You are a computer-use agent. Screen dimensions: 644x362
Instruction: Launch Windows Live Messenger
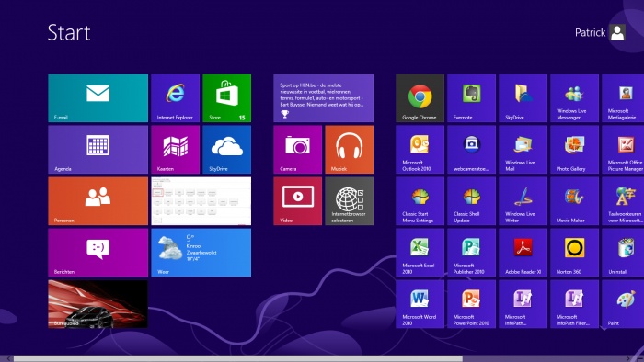coord(575,98)
